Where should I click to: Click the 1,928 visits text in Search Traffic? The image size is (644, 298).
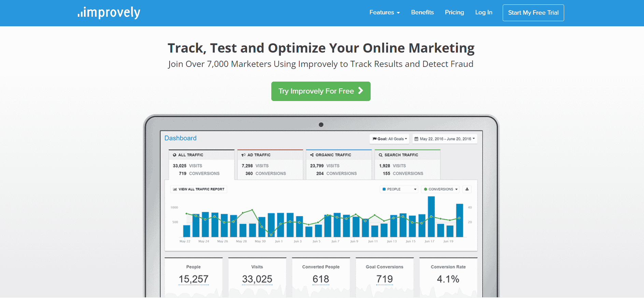click(x=392, y=166)
